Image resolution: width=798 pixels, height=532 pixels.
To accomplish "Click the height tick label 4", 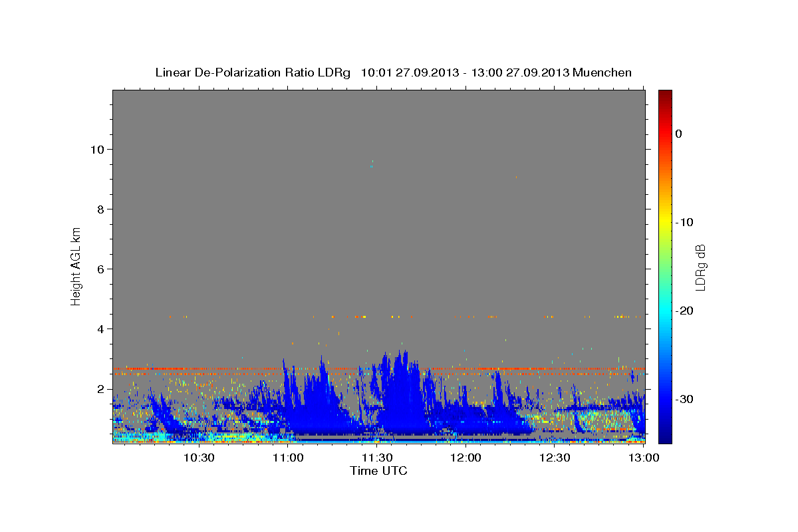I will (x=99, y=329).
